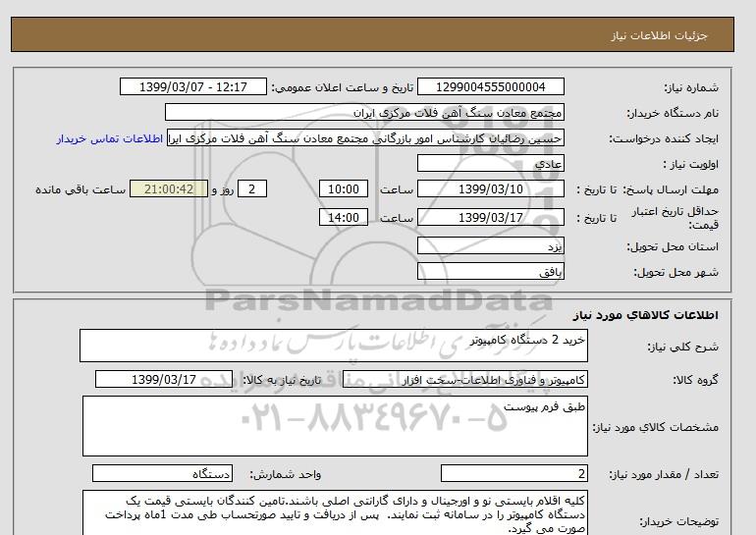This screenshot has height=535, width=756.
Task: Select the public announcement date field 1399/03/07 - 12:17
Action: tap(192, 86)
